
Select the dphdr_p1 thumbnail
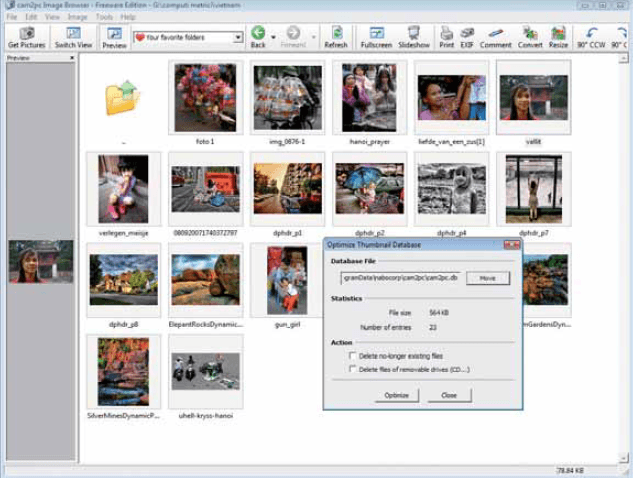tap(287, 188)
